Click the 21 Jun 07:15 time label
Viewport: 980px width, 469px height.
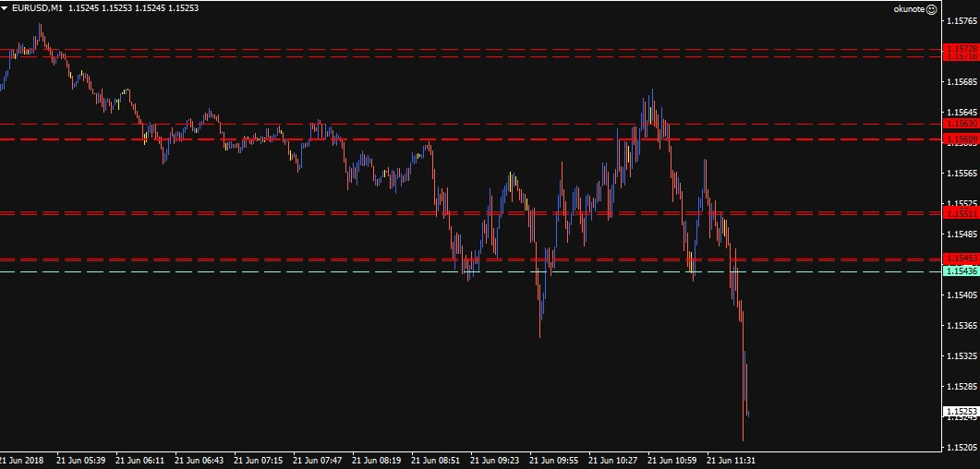pyautogui.click(x=260, y=461)
